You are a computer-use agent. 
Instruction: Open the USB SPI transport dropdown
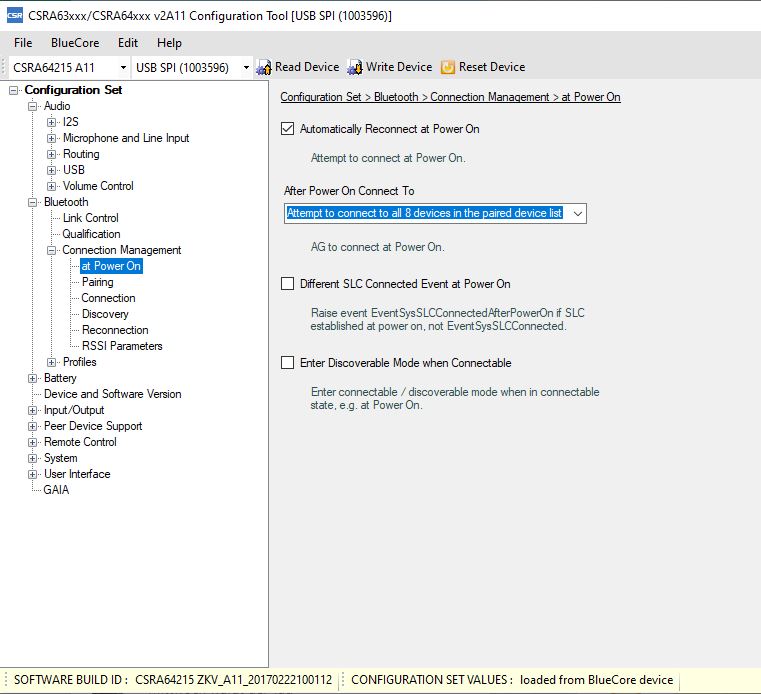tap(246, 68)
